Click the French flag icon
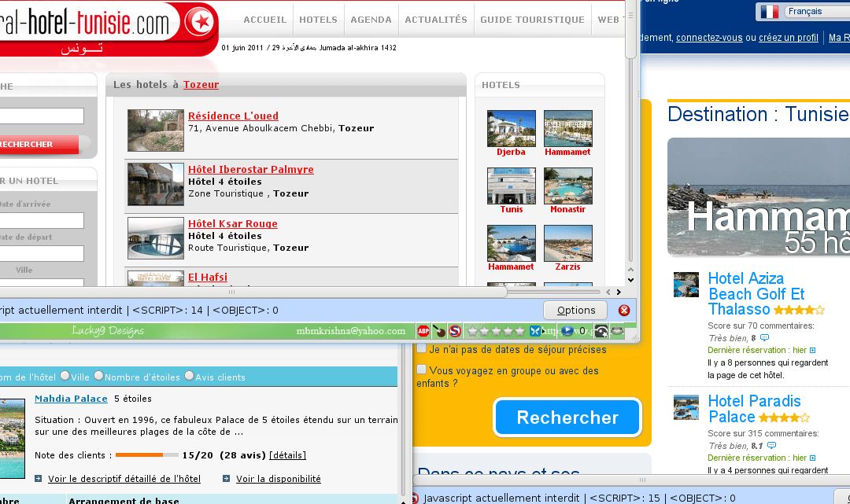 pos(770,12)
